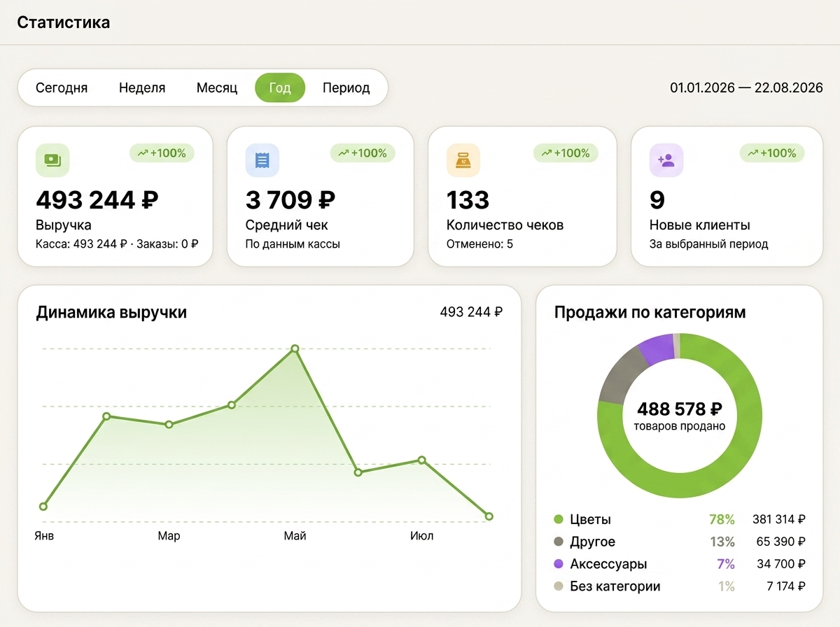The width and height of the screenshot is (840, 627).
Task: Click the purple new clients person icon
Action: click(666, 160)
